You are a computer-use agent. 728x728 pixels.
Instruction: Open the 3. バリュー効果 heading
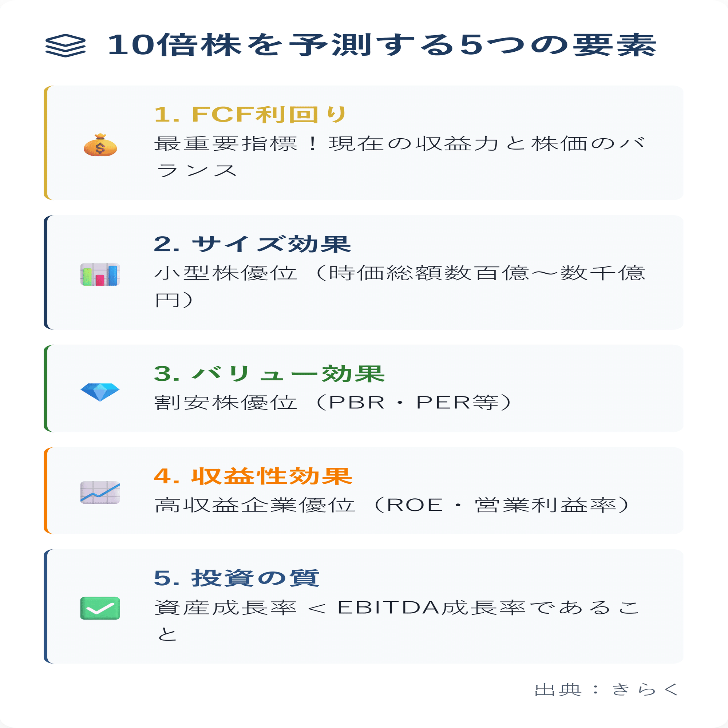point(269,374)
